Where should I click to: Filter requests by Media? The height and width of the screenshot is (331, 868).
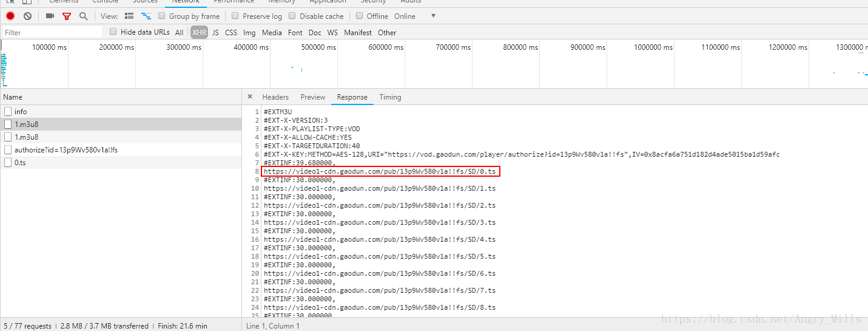272,33
